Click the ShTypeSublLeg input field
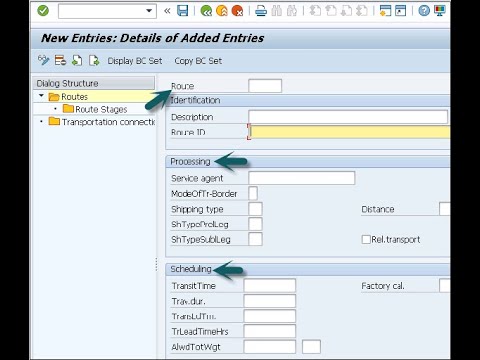The image size is (480, 360). [x=255, y=239]
